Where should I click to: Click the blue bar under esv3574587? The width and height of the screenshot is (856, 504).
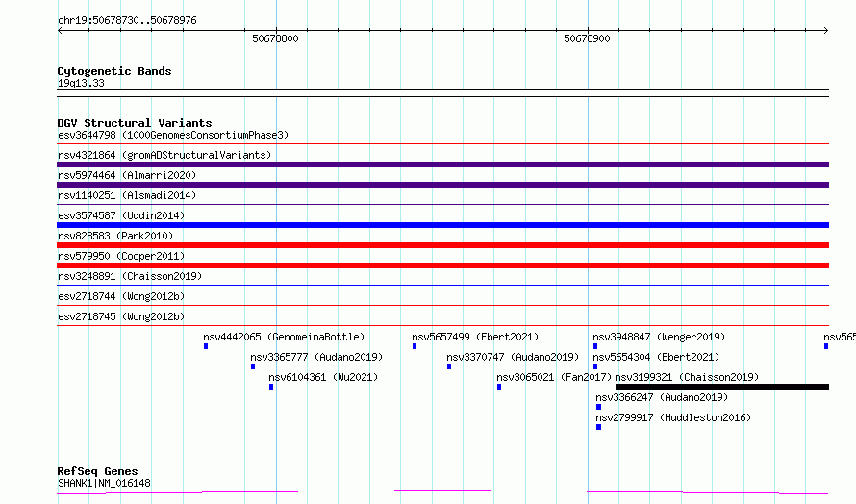pos(442,225)
